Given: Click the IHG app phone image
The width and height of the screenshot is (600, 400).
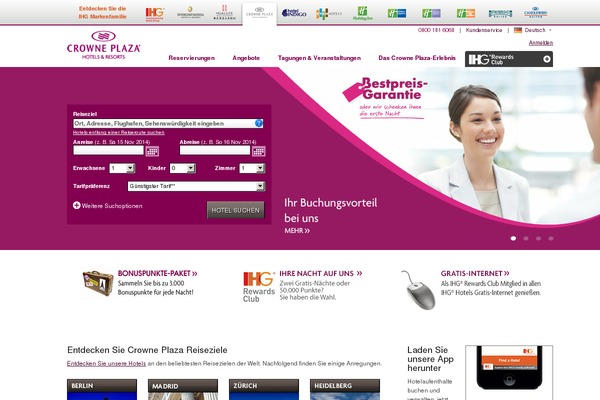Looking at the screenshot, I should click(x=509, y=372).
